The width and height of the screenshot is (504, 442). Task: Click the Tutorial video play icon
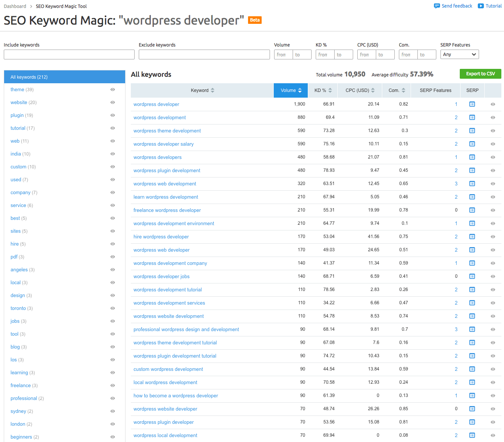pos(481,6)
